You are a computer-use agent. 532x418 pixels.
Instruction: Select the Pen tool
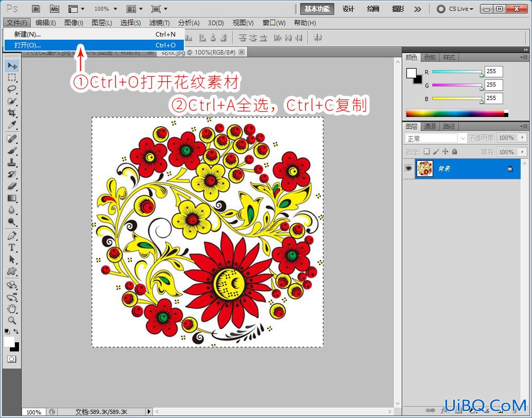point(12,236)
